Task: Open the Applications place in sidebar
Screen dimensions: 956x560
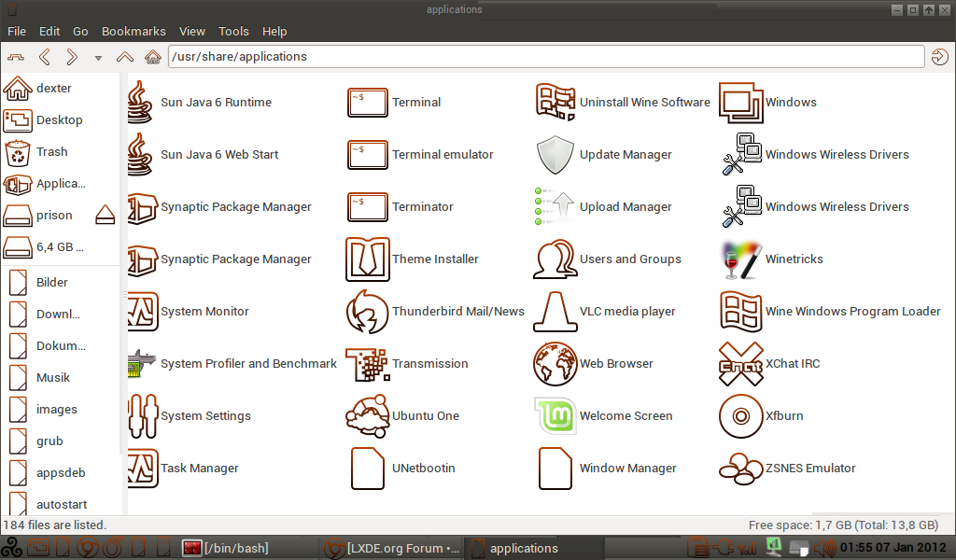Action: pyautogui.click(x=61, y=184)
